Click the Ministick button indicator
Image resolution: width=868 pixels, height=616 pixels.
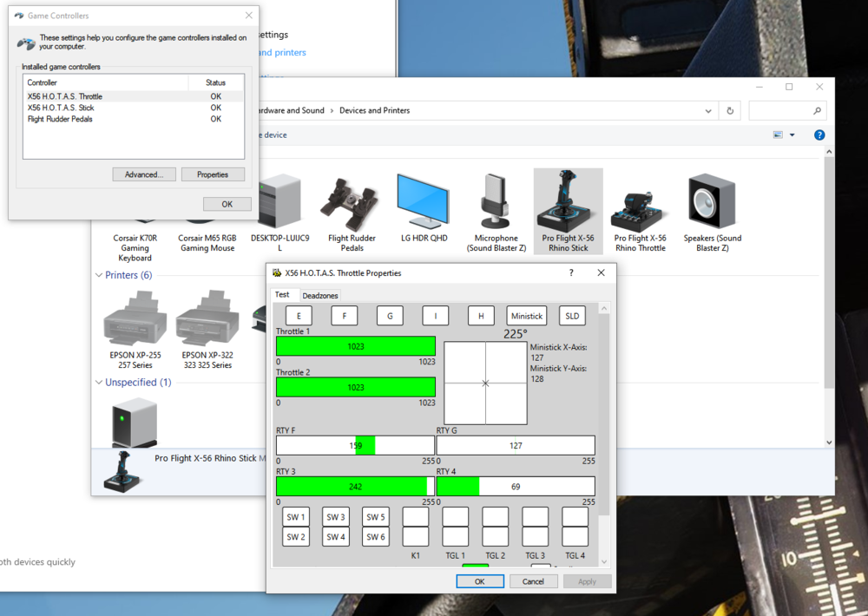tap(526, 316)
